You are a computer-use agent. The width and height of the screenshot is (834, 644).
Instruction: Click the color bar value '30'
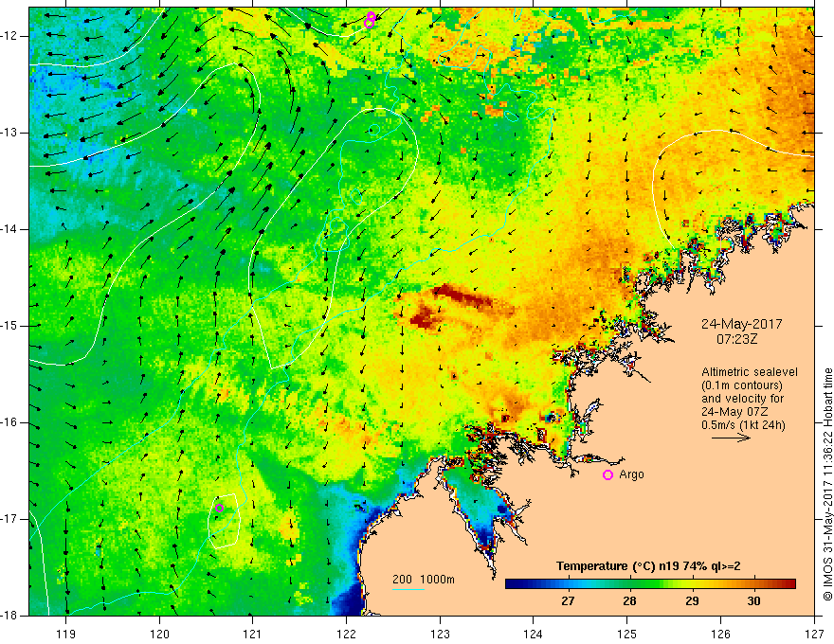coord(753,601)
